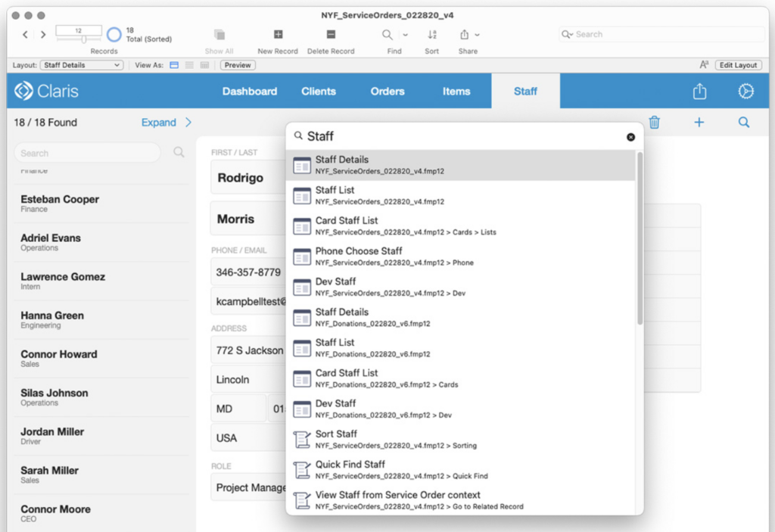This screenshot has height=532, width=775.
Task: Click the Find magnifier toolbar icon
Action: (x=387, y=35)
